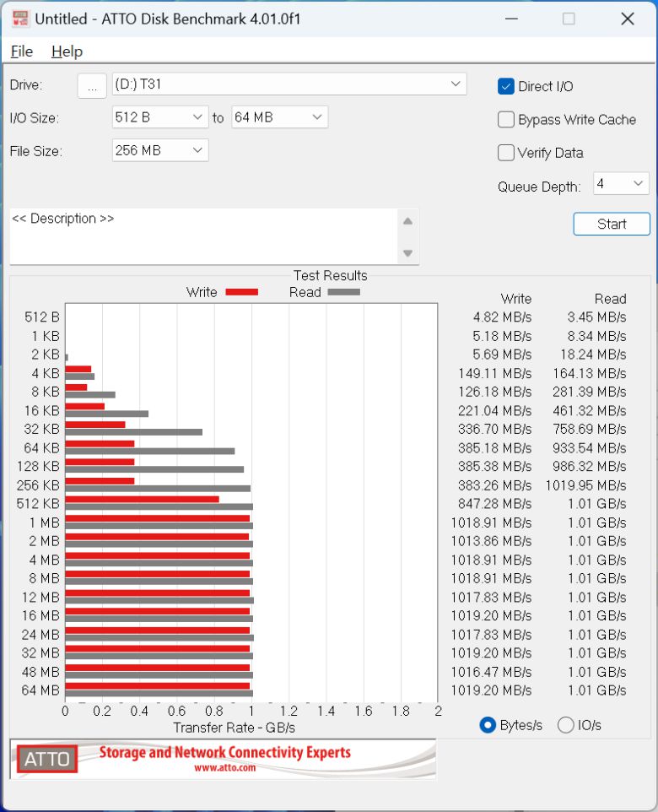Open the Drive selection dropdown
This screenshot has width=658, height=812.
(456, 84)
